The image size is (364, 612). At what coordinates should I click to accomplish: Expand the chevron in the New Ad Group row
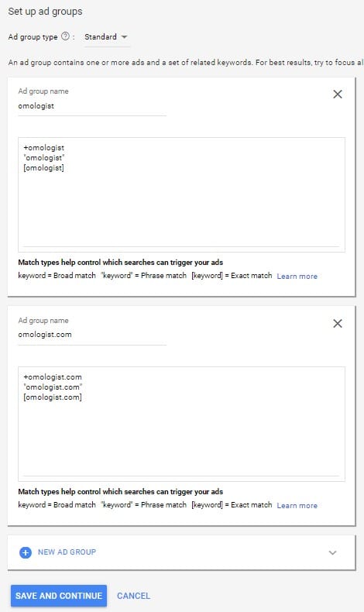tap(332, 552)
